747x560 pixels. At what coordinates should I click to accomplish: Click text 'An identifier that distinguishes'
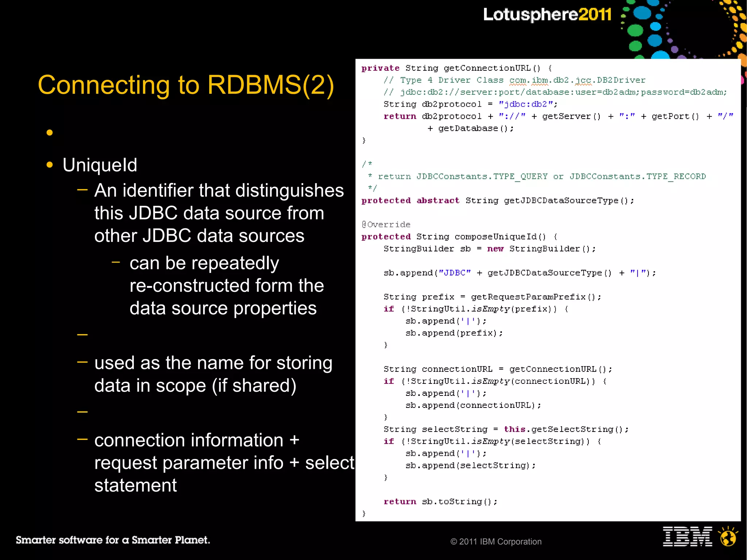click(219, 191)
